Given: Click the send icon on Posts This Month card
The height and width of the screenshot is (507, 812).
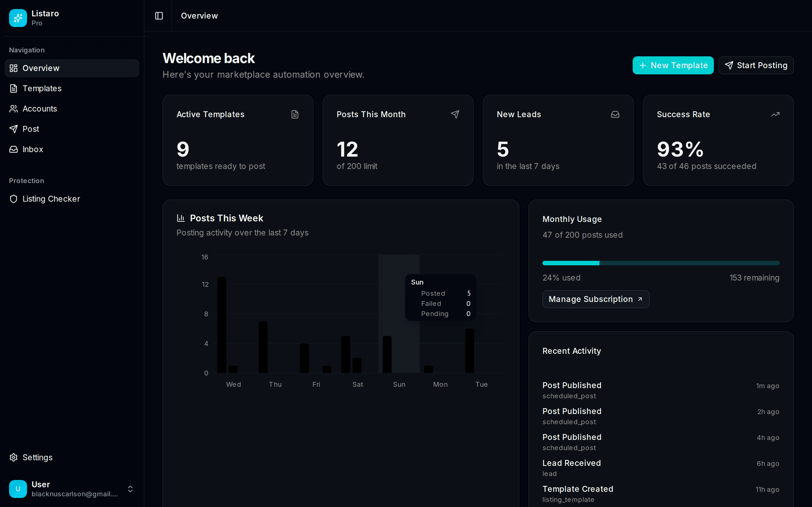Looking at the screenshot, I should tap(455, 114).
